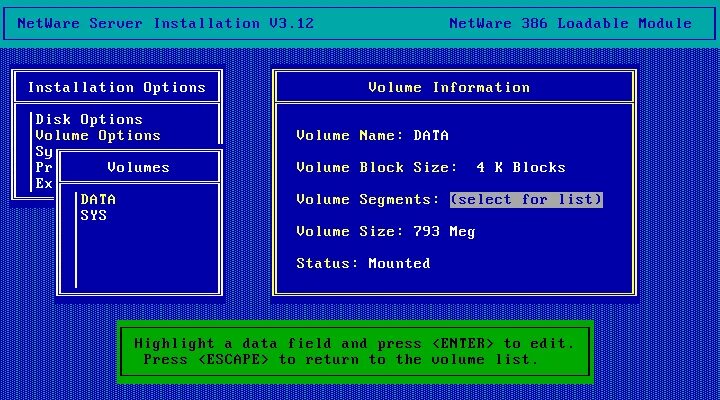The image size is (720, 400).
Task: Click the Status Mounted value
Action: tap(399, 263)
